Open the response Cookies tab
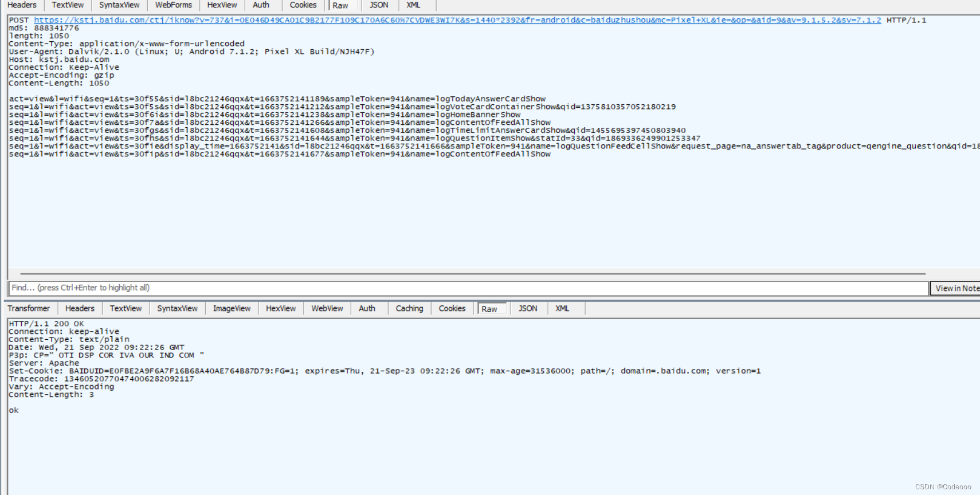Screen dimensions: 980x495 tap(452, 308)
